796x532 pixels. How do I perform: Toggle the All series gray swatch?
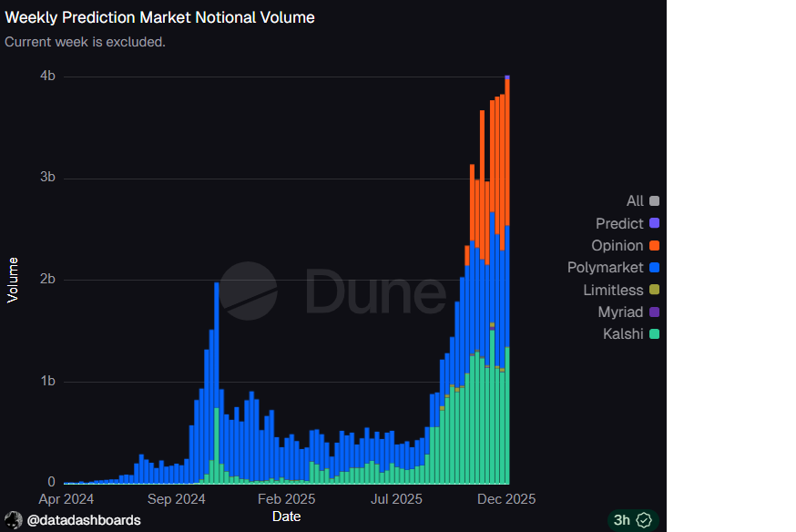(654, 201)
